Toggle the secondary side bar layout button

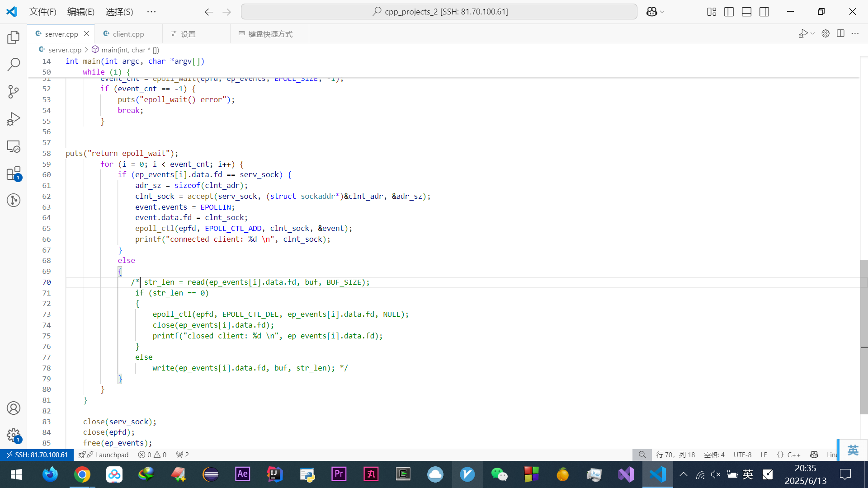click(764, 12)
